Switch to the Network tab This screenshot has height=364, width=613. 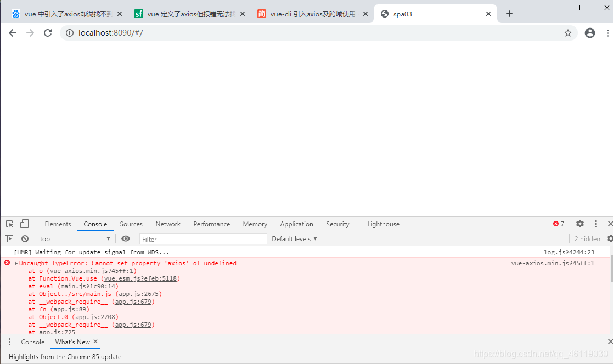coord(168,224)
